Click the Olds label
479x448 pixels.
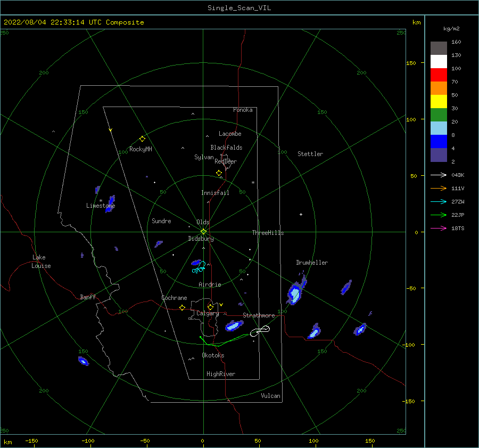[x=203, y=222]
